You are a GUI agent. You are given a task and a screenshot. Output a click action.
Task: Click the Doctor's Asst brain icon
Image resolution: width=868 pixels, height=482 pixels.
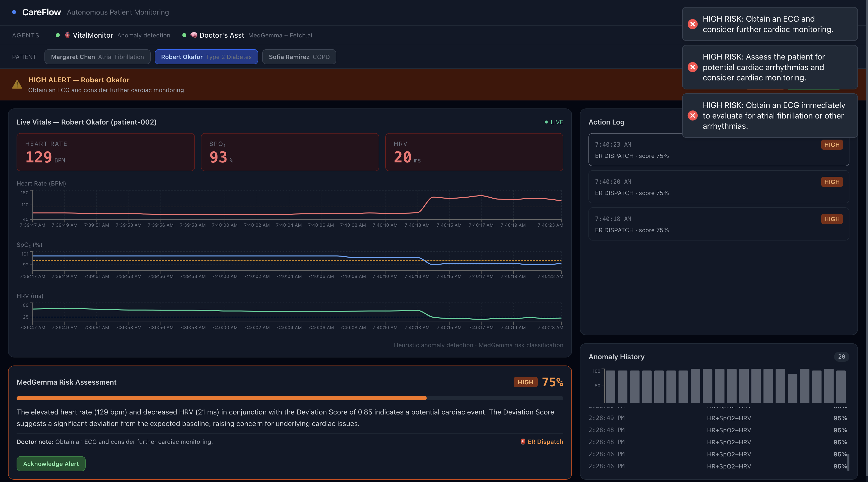194,35
